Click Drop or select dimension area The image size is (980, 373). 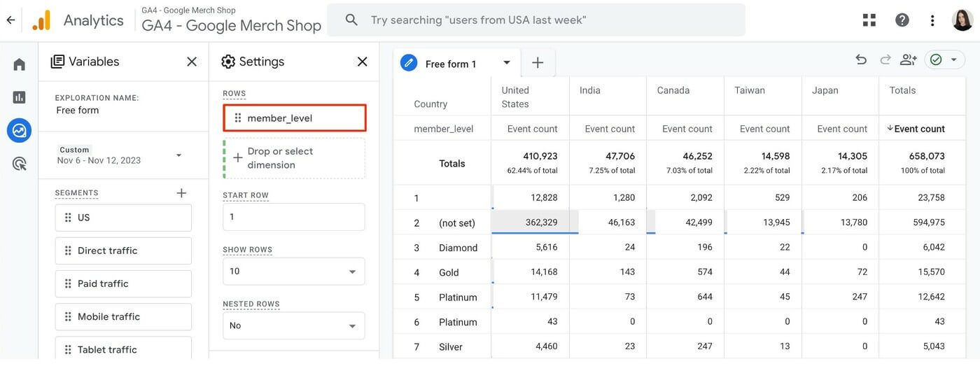[x=294, y=158]
